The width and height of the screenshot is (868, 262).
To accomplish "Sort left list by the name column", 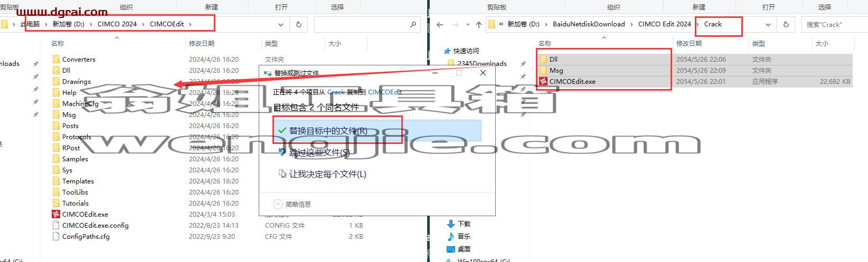I will (x=58, y=43).
